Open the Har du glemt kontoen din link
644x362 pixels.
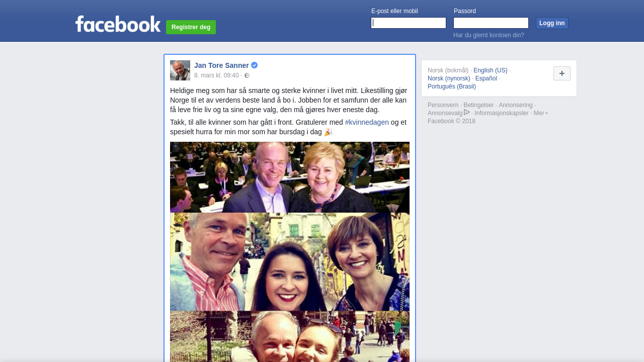tap(489, 35)
